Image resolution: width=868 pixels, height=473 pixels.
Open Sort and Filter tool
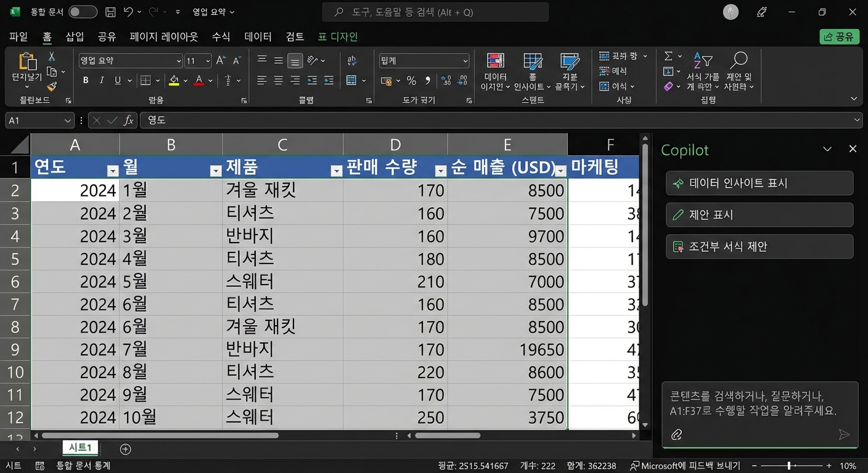click(x=703, y=72)
